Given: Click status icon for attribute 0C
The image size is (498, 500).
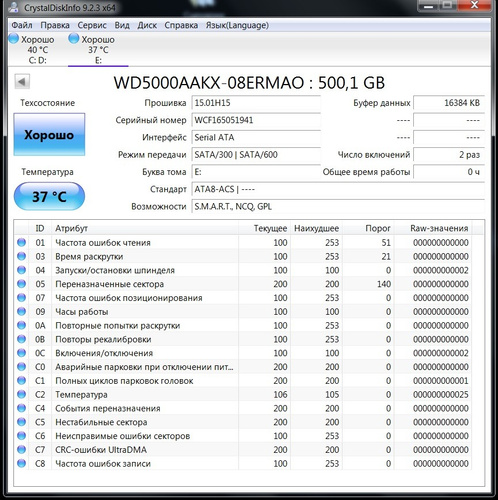Looking at the screenshot, I should pyautogui.click(x=22, y=353).
